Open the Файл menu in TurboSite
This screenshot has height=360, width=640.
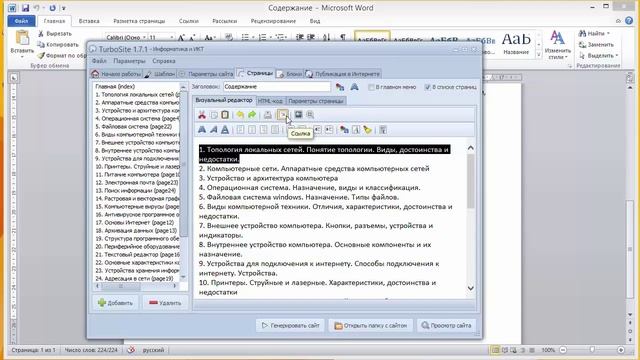(x=99, y=61)
